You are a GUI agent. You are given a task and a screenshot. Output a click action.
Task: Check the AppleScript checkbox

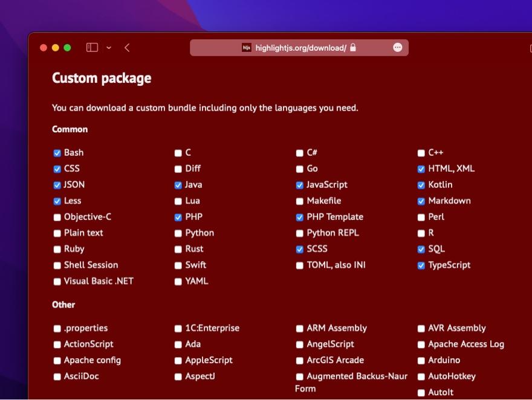[x=178, y=361]
